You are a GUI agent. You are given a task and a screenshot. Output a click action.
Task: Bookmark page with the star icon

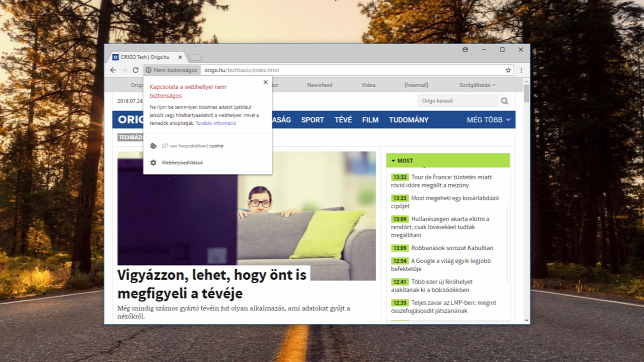point(508,70)
